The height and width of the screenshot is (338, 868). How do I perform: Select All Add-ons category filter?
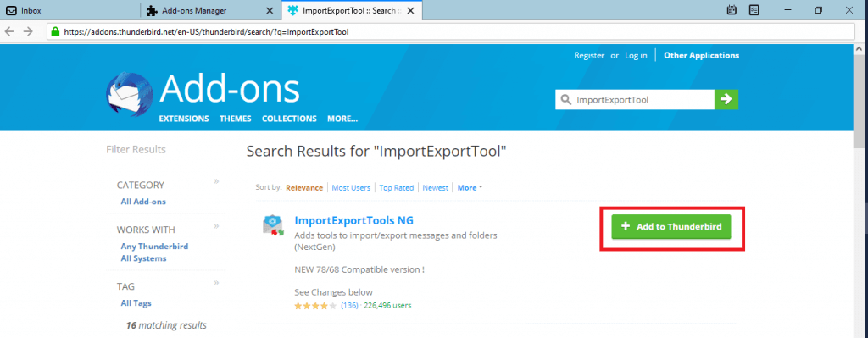143,202
